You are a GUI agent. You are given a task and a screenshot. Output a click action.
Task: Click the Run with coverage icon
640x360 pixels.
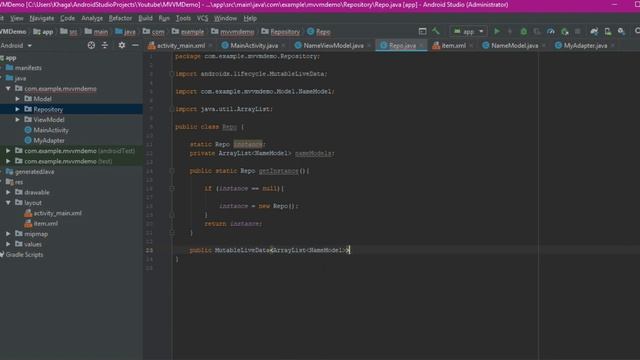[x=537, y=31]
